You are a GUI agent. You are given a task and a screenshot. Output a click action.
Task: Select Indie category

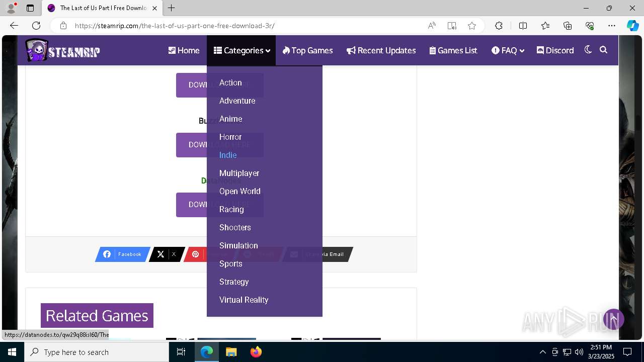point(228,155)
